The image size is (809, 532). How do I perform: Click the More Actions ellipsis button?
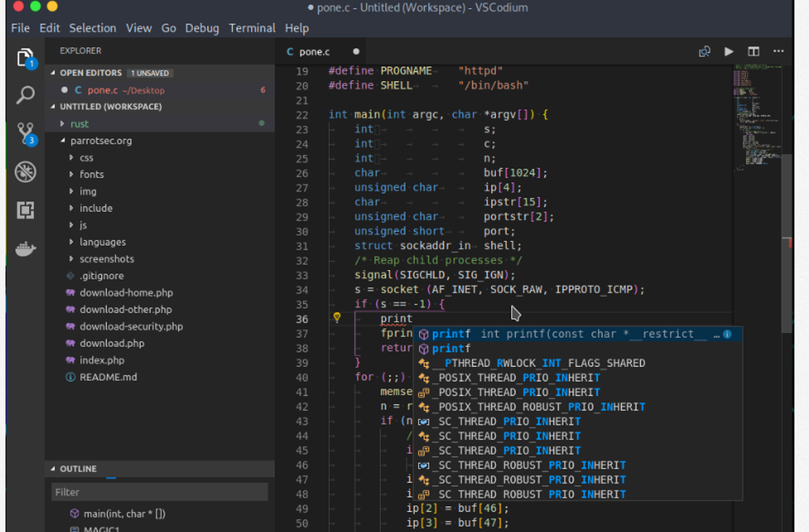point(778,50)
